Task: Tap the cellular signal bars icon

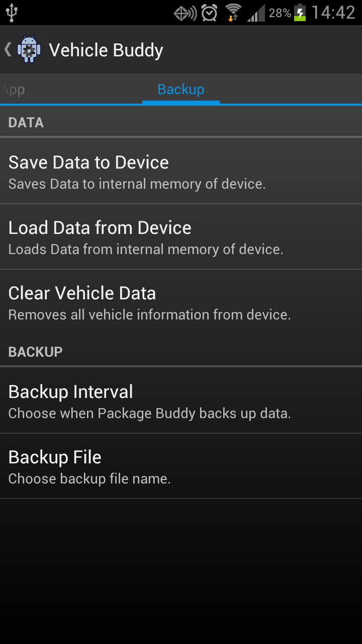Action: 256,14
